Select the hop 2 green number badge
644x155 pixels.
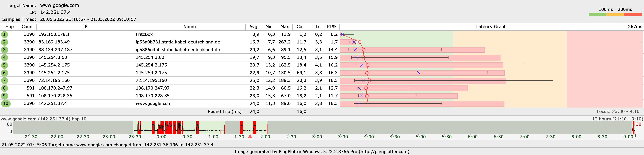(4, 42)
